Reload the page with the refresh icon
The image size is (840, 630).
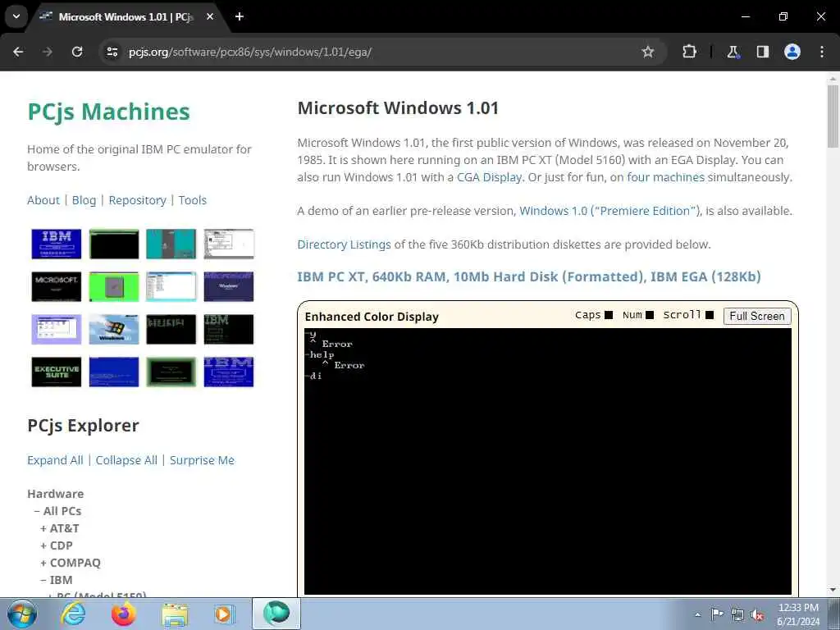click(x=77, y=52)
